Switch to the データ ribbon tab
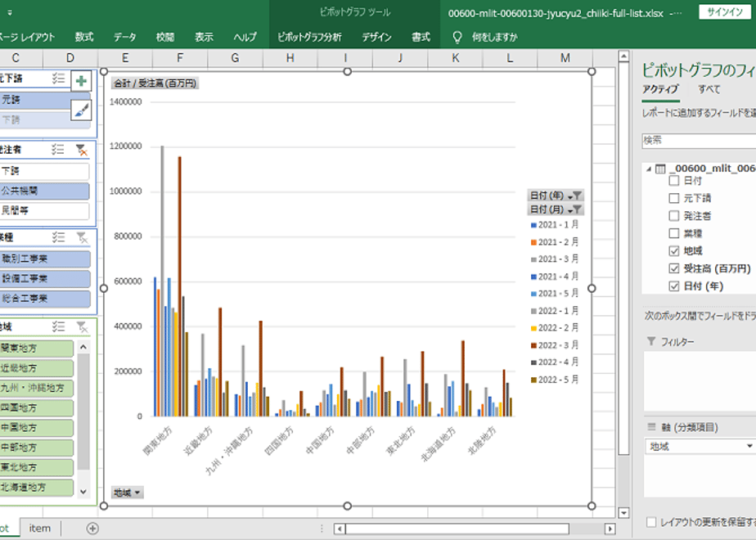756x540 pixels. click(x=125, y=37)
